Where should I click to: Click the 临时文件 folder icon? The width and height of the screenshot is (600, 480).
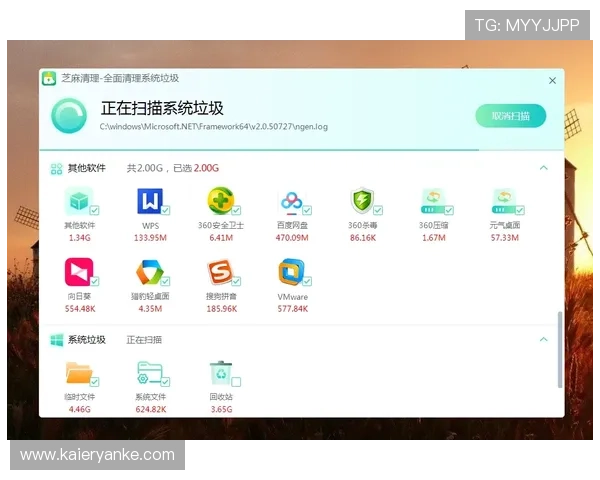[x=79, y=372]
